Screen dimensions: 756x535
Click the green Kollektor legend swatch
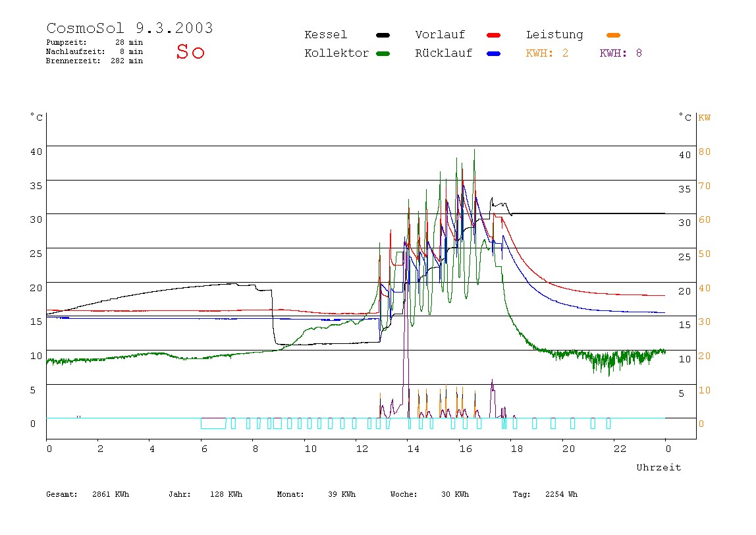tap(383, 53)
